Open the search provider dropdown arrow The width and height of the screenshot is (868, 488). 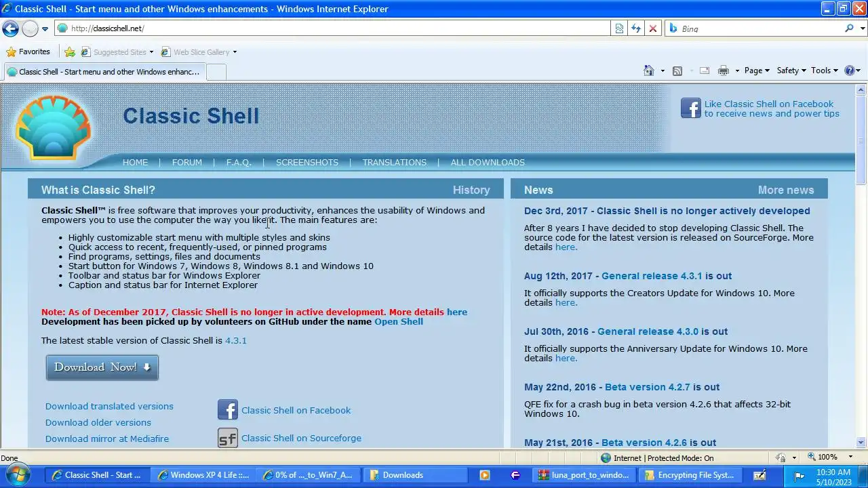[862, 28]
